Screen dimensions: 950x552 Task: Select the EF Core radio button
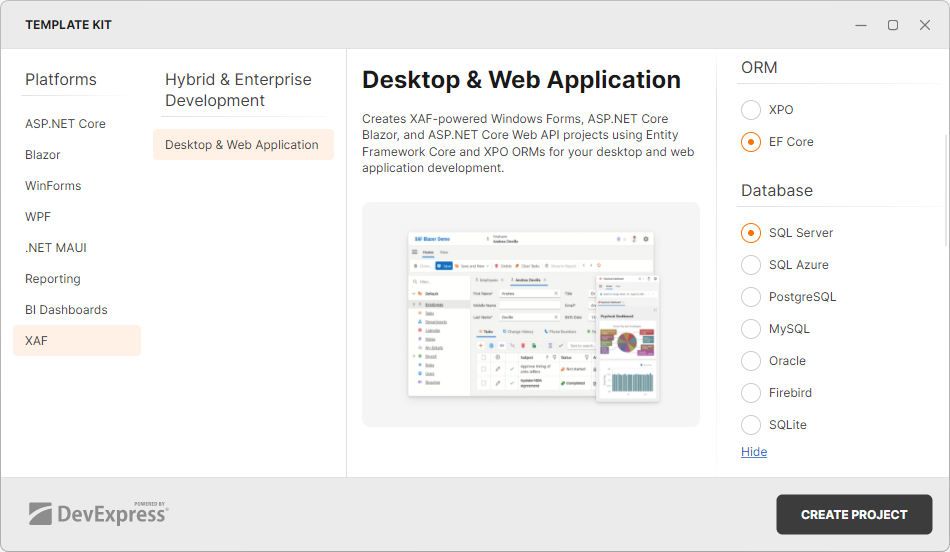pyautogui.click(x=751, y=142)
